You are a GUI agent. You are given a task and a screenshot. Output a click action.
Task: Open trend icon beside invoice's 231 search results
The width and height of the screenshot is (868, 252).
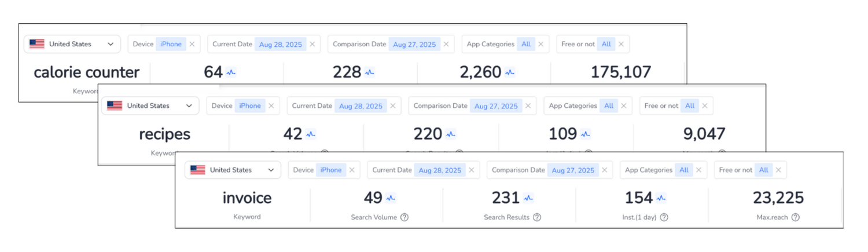(528, 198)
